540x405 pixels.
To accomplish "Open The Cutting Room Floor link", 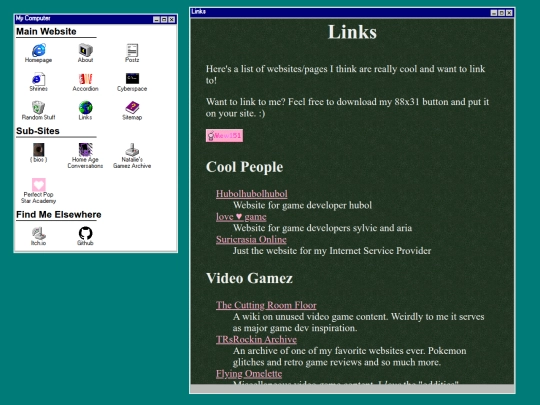I will 266,305.
